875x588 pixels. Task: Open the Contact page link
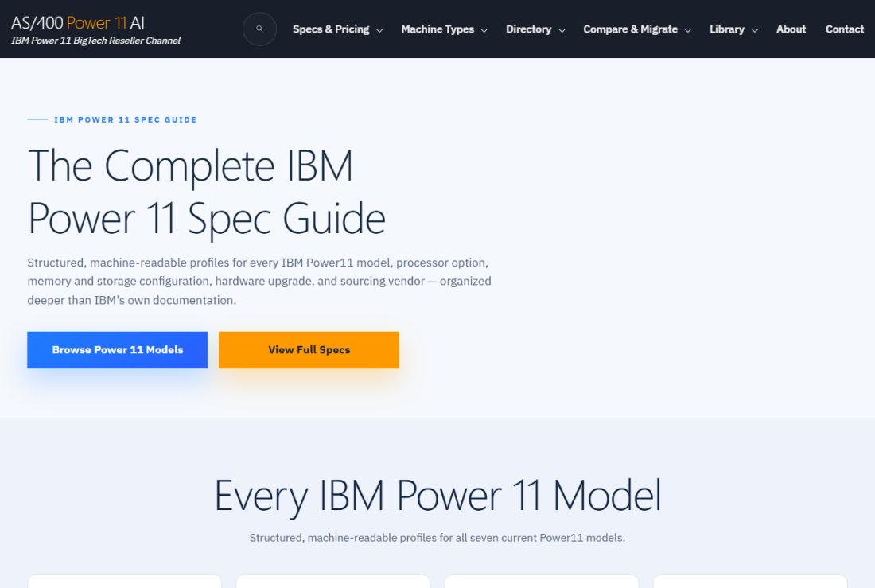844,29
